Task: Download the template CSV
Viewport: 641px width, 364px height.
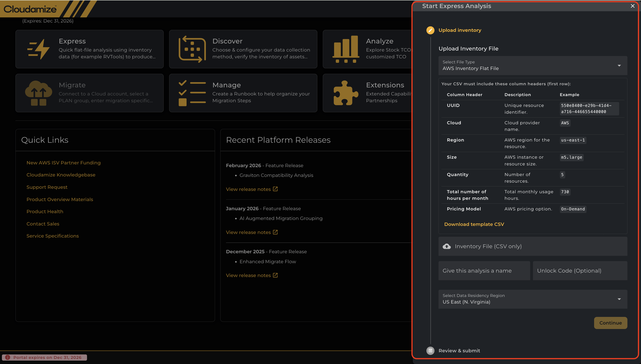Action: 474,224
